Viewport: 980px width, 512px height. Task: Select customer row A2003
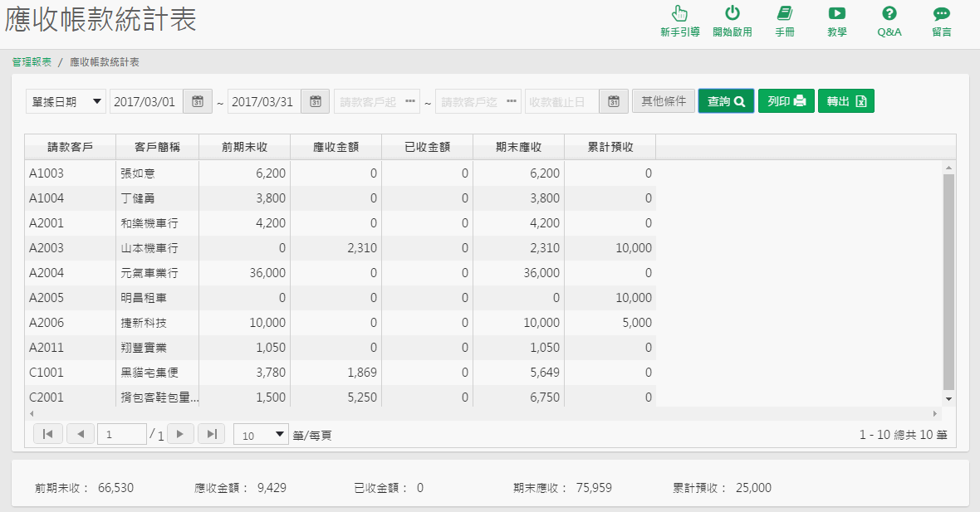pyautogui.click(x=340, y=248)
